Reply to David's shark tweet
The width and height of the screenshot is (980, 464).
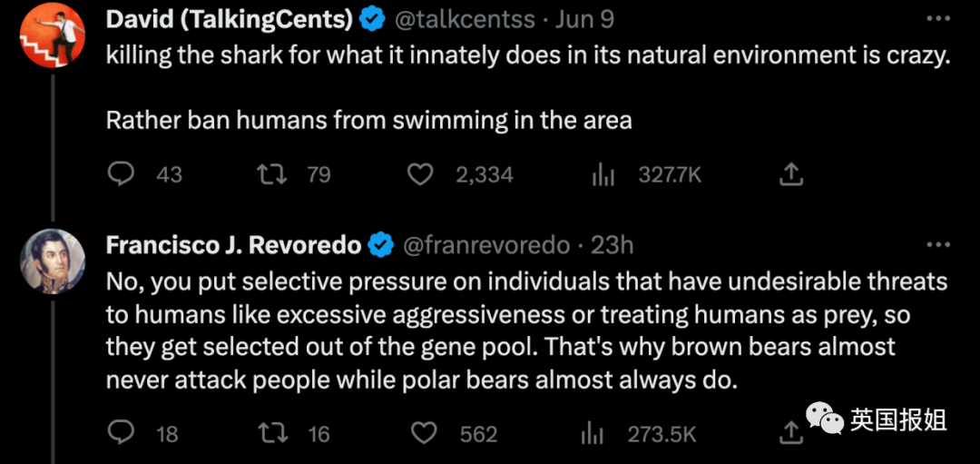pyautogui.click(x=122, y=174)
